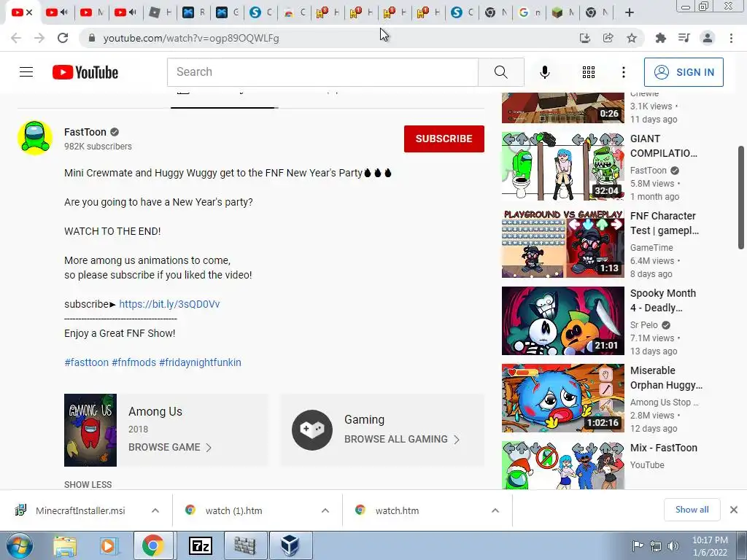Click the install app icon in address bar
Viewport: 747px width, 560px height.
click(584, 38)
